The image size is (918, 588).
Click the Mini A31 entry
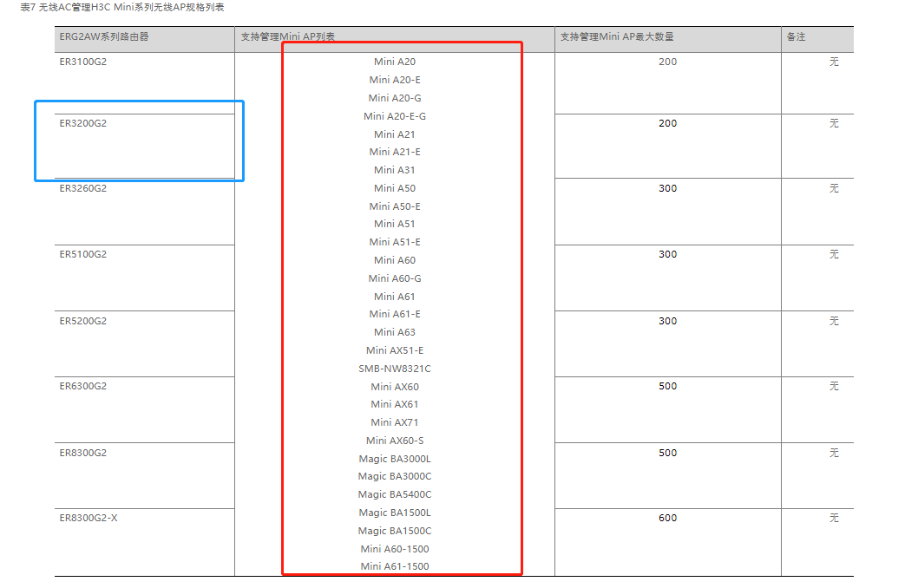point(395,170)
